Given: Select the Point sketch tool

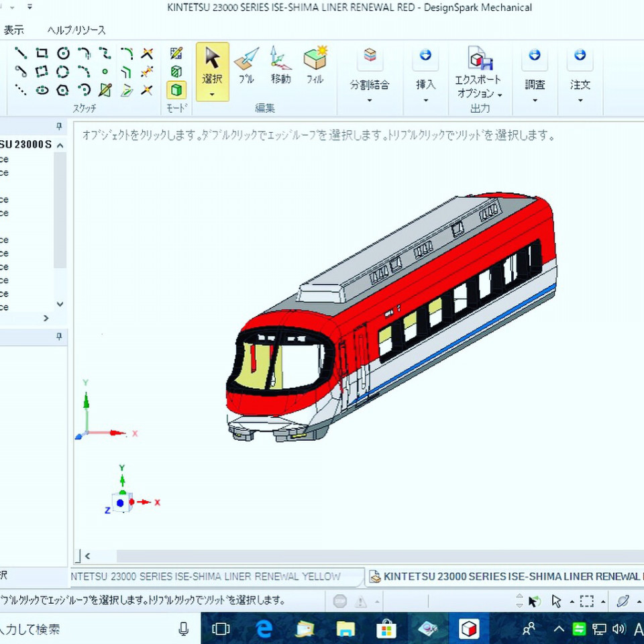Looking at the screenshot, I should pos(105,72).
